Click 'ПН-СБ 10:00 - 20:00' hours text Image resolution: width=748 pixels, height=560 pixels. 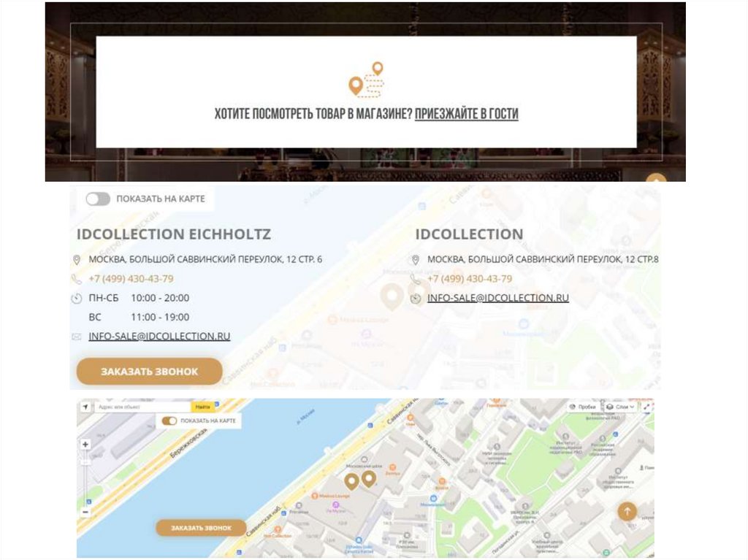pyautogui.click(x=139, y=298)
